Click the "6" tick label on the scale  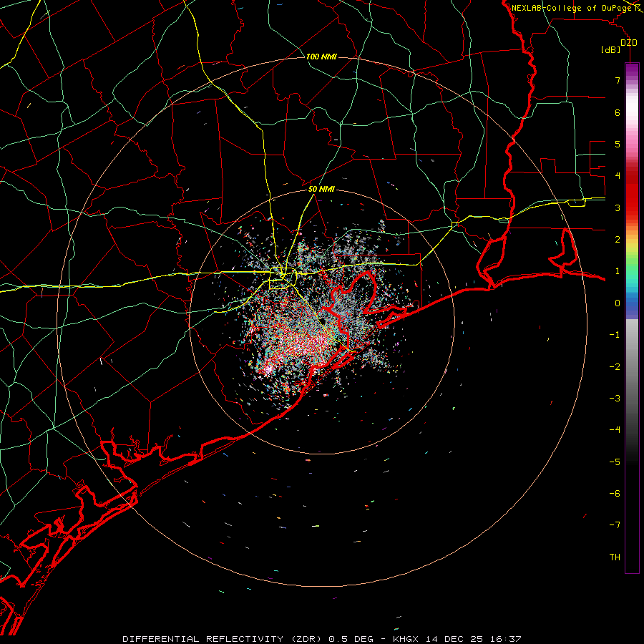tap(618, 112)
